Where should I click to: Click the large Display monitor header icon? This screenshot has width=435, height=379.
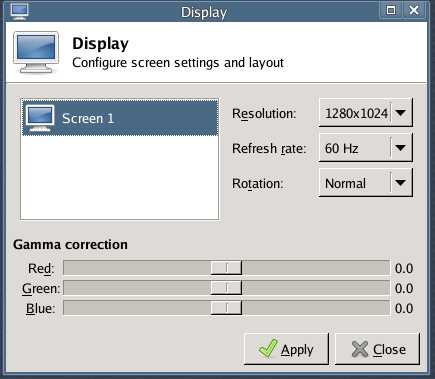(x=36, y=52)
